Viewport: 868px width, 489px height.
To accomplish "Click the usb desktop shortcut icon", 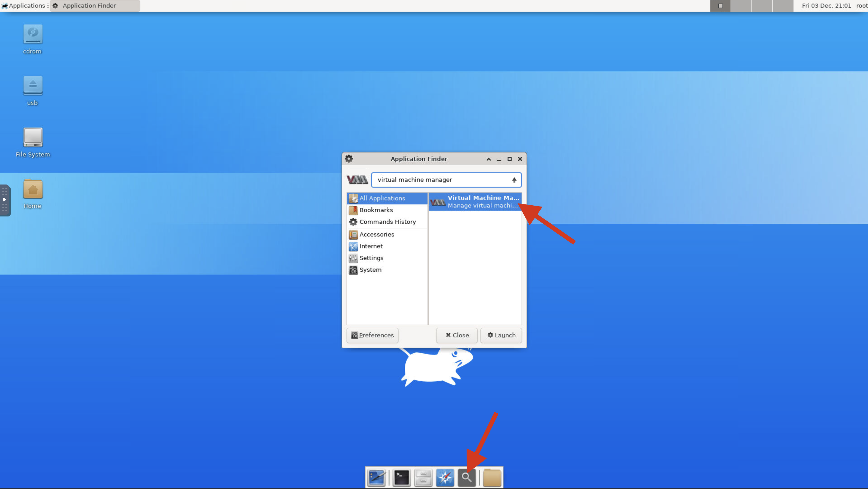I will 32,85.
